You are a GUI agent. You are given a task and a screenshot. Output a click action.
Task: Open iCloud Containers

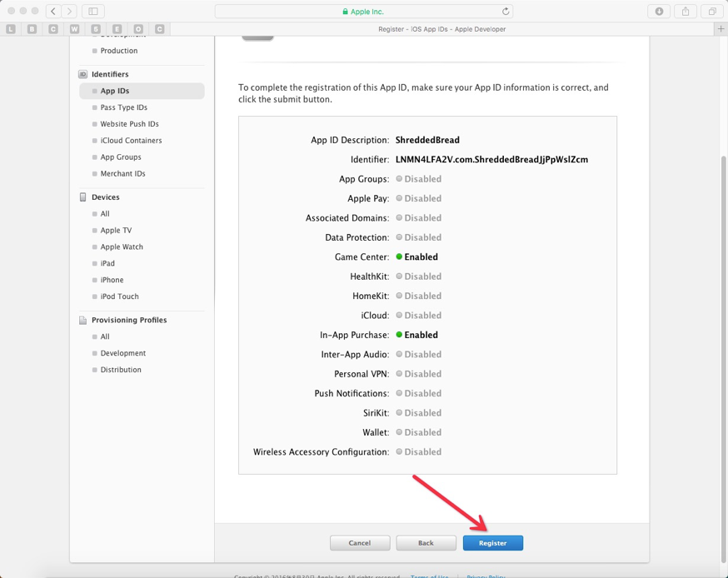click(x=131, y=141)
